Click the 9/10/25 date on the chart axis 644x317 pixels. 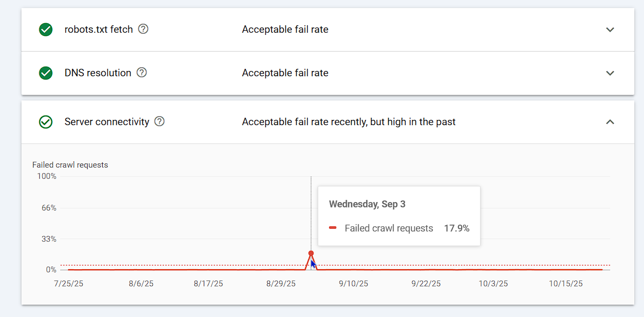click(x=353, y=284)
